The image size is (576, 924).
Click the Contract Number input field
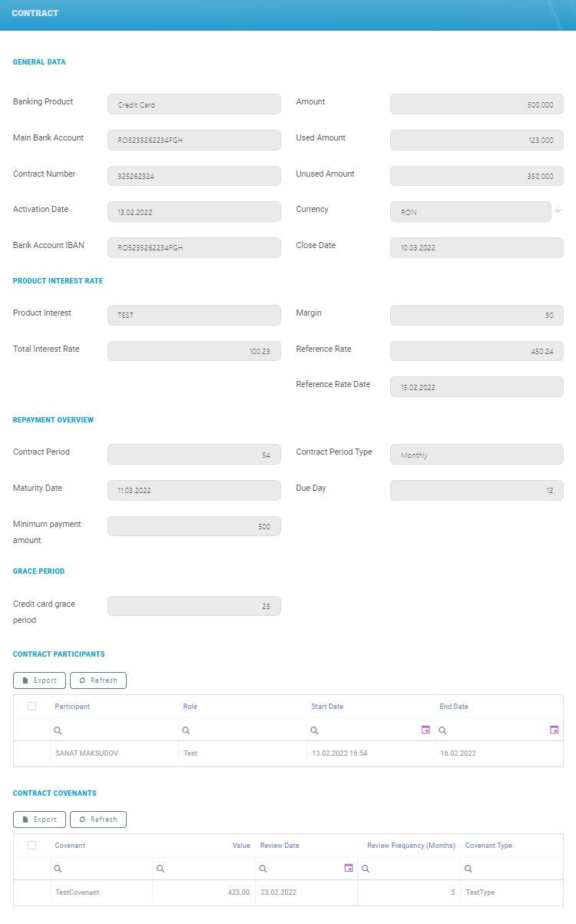click(x=194, y=176)
